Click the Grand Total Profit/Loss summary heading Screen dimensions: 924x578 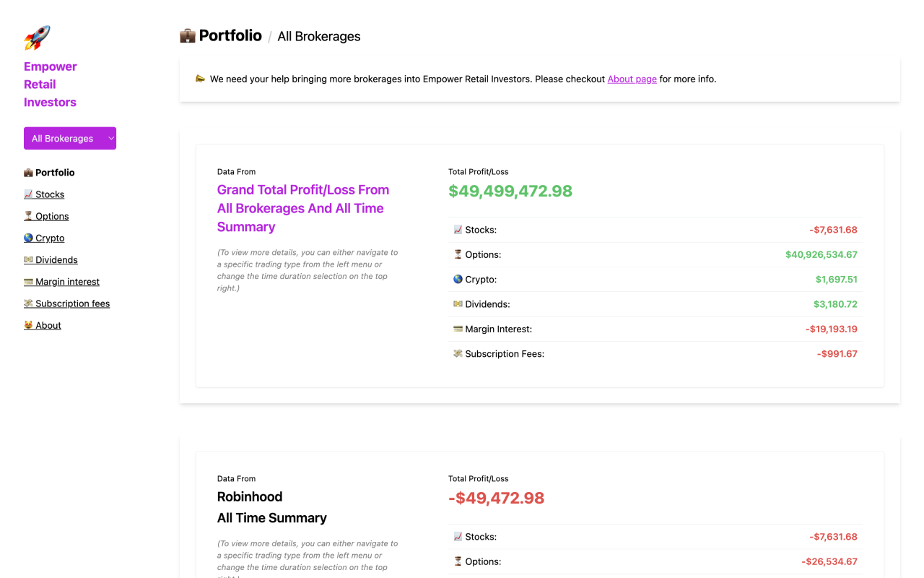tap(303, 208)
